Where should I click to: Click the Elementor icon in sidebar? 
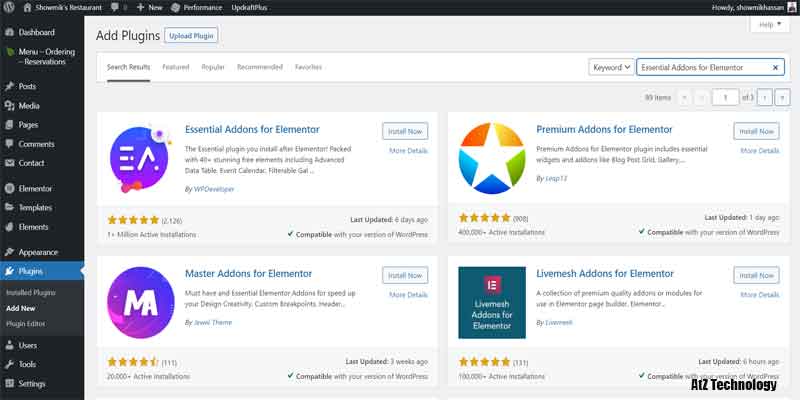[x=10, y=188]
